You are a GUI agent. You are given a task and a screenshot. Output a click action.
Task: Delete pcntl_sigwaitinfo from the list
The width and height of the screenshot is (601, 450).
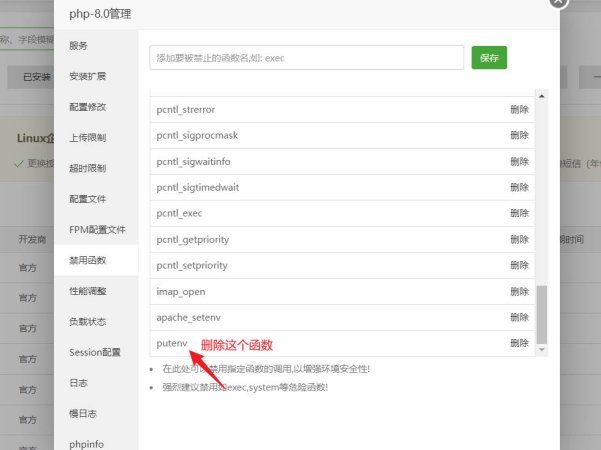point(519,161)
